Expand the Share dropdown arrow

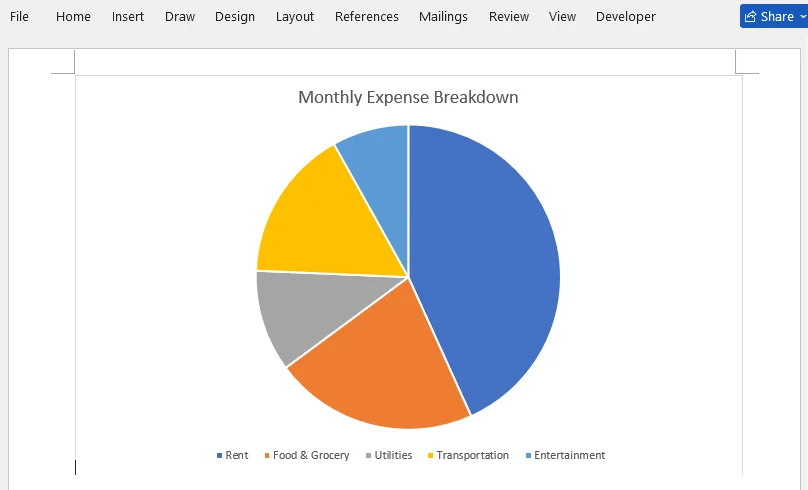pos(803,16)
